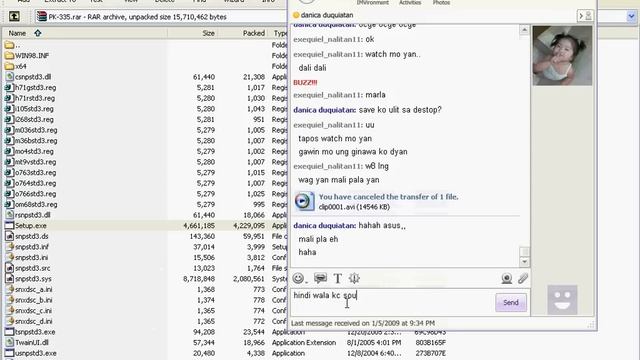640x360 pixels.
Task: Select the snpstd3.inf file icon
Action: 9,247
